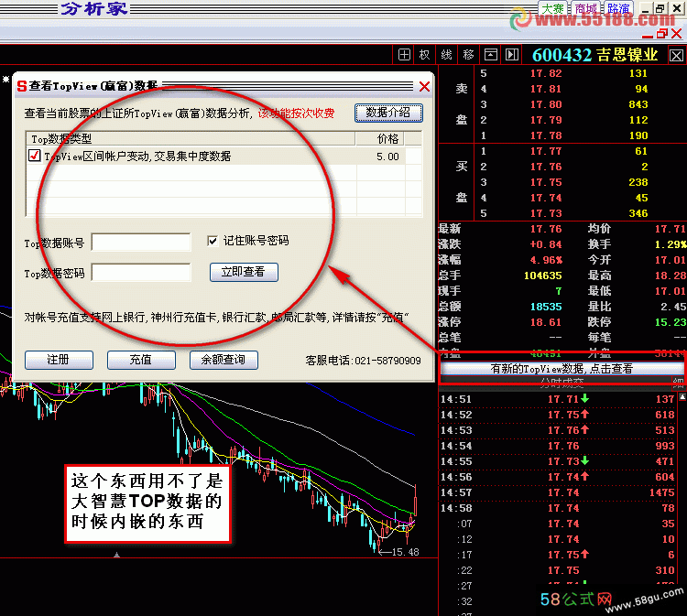Viewport: 687px width, 616px height.
Task: Click the 立即查看 button
Action: [244, 272]
